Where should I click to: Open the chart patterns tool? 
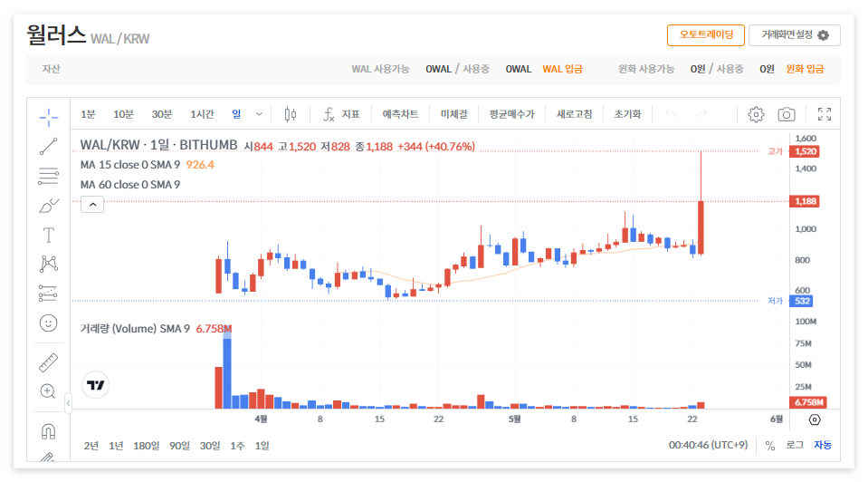(49, 264)
